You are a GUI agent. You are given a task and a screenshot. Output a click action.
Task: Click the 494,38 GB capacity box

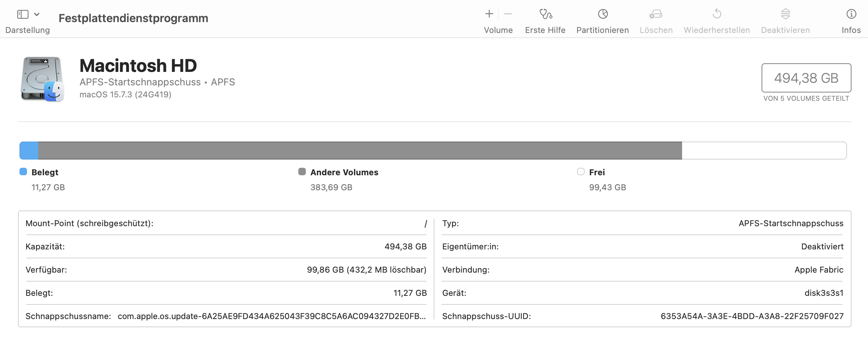(x=806, y=78)
